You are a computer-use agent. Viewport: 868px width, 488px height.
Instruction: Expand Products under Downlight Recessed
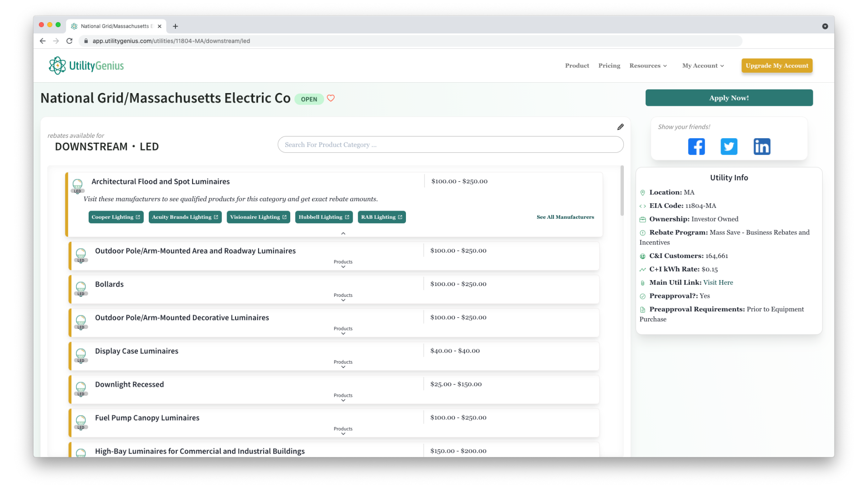click(x=343, y=398)
